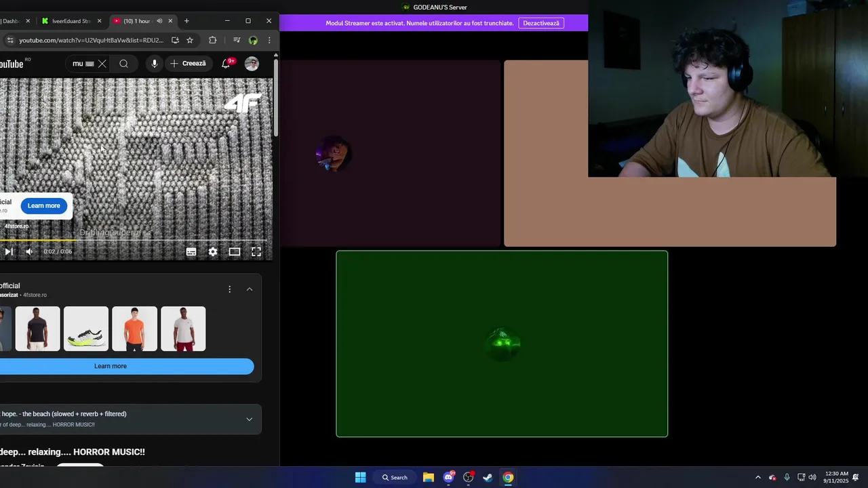Select the dark purple participant tile in Discord
The height and width of the screenshot is (488, 868).
[390, 153]
